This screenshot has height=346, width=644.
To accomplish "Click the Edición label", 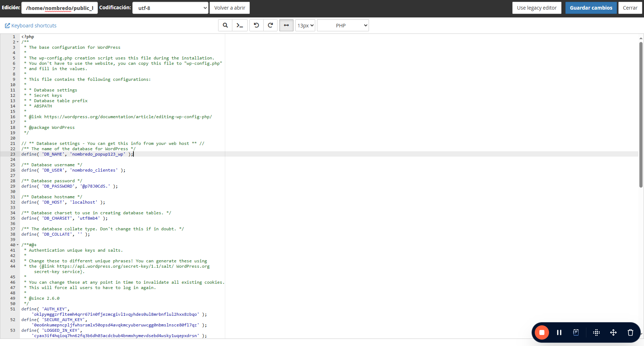I will (11, 7).
